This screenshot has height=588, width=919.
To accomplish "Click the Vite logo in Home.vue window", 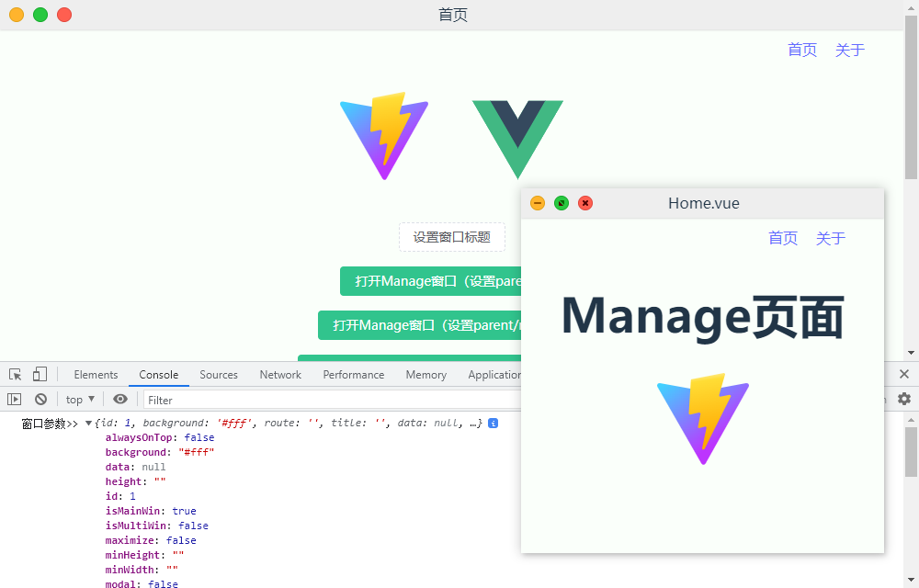I will (x=703, y=419).
